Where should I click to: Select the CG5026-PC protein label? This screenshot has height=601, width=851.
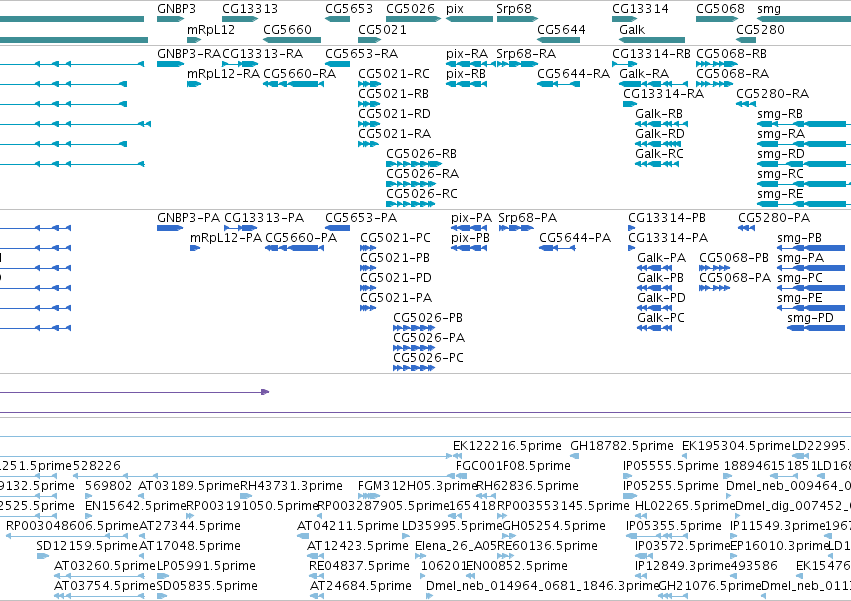(x=429, y=358)
